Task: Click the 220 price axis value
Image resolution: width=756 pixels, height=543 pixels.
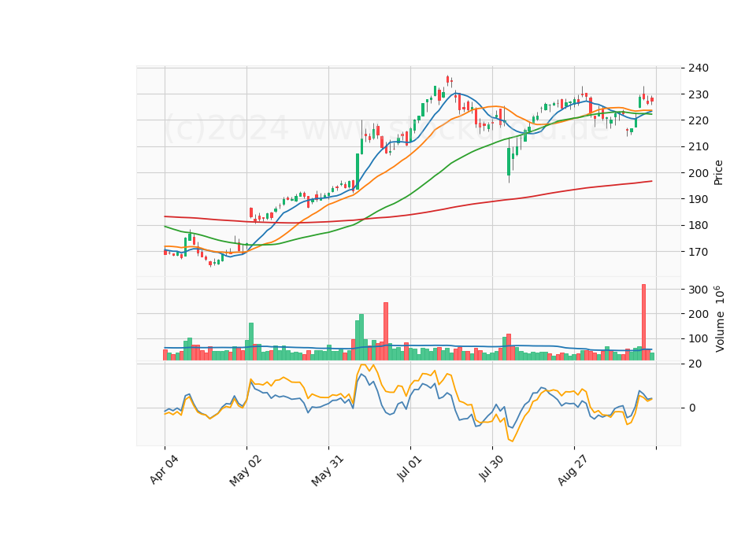Action: tap(699, 120)
